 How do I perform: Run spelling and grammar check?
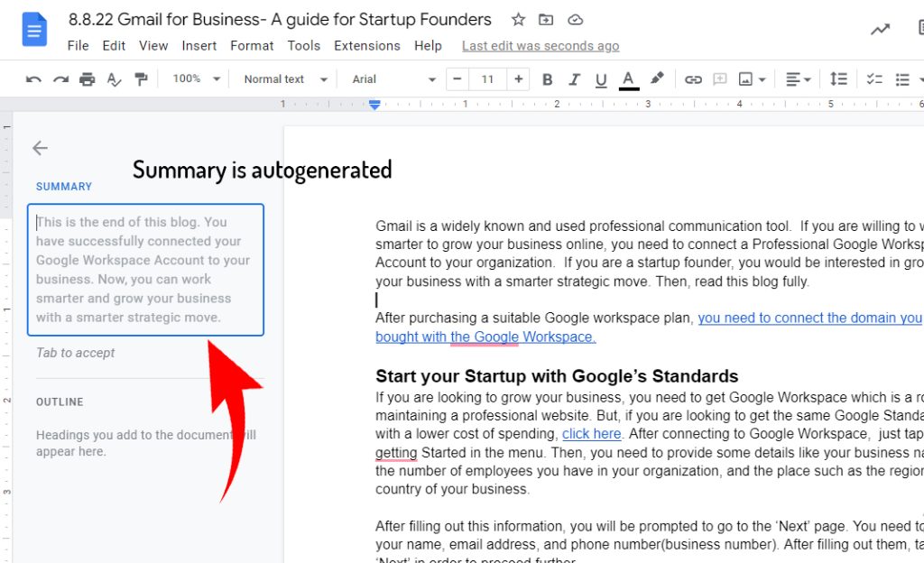click(x=114, y=78)
